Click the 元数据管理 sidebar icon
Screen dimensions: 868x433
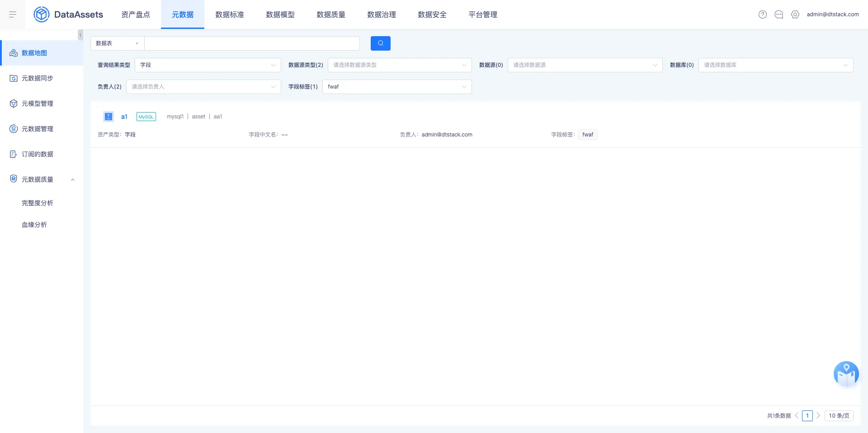(14, 129)
